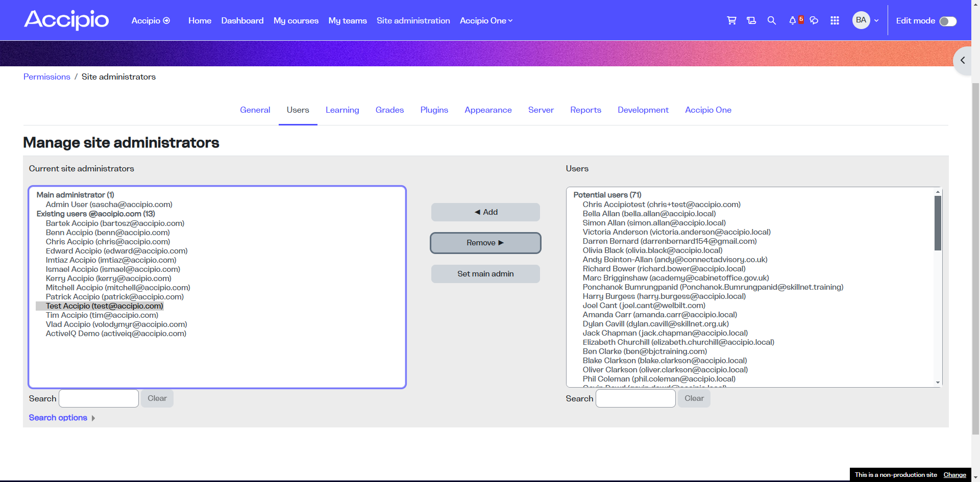Click the Add button
The height and width of the screenshot is (482, 980).
485,212
